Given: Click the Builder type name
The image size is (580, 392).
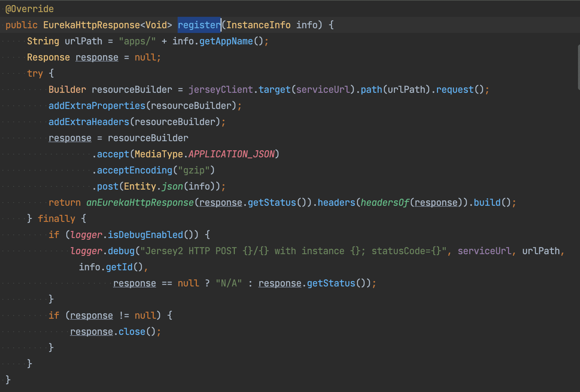Looking at the screenshot, I should [67, 89].
